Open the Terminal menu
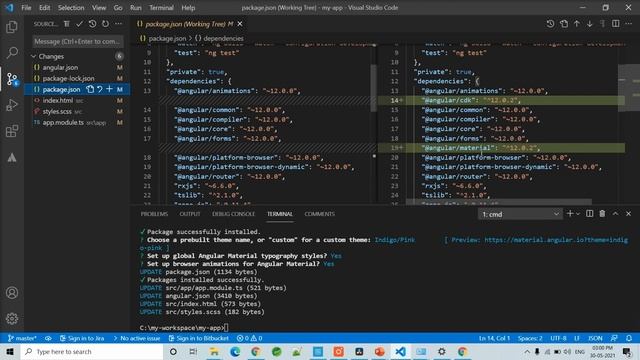This screenshot has width=640, height=360. [161, 8]
